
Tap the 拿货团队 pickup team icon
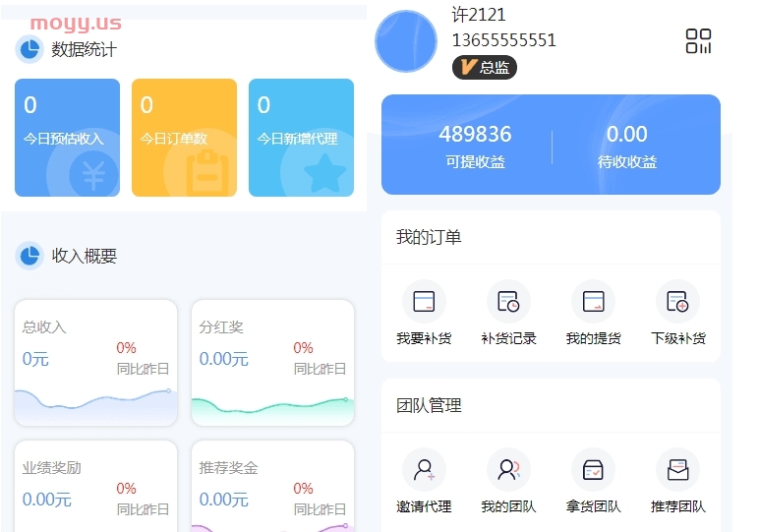[x=593, y=469]
